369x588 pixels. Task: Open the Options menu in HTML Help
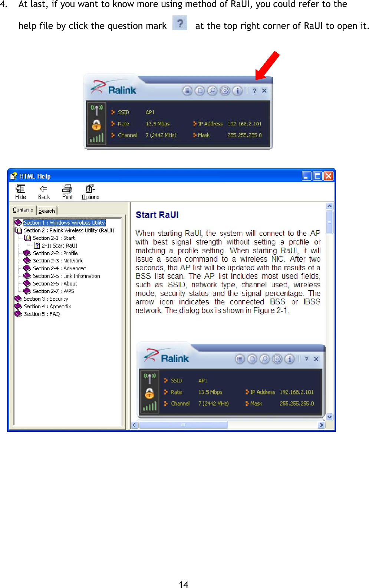[x=90, y=192]
